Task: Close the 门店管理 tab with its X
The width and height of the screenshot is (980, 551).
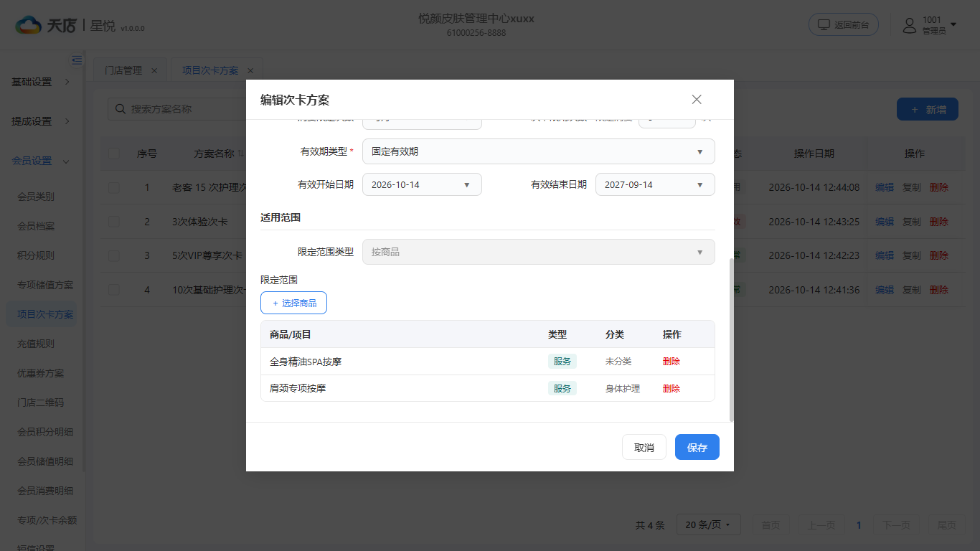Action: pos(154,70)
